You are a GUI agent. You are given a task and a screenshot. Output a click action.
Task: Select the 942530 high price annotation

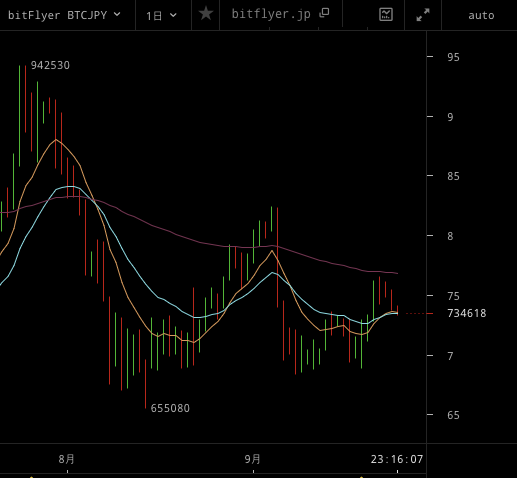(50, 65)
